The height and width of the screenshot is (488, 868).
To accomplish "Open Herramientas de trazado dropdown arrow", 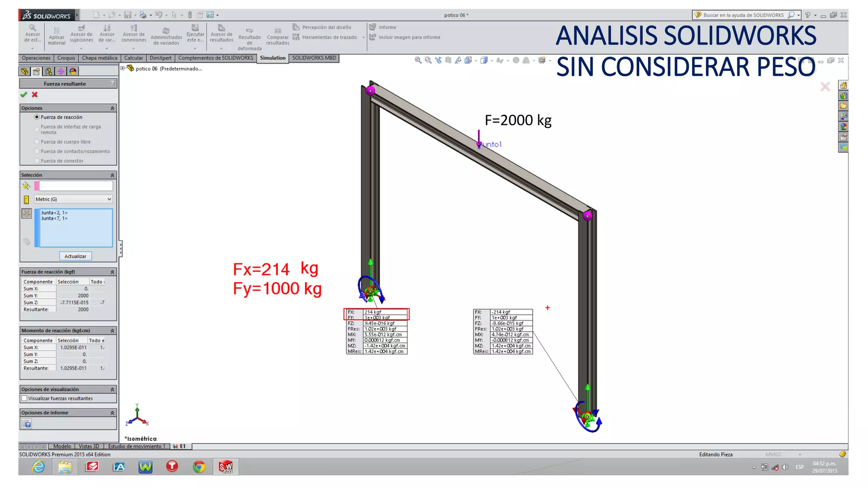I will 363,37.
